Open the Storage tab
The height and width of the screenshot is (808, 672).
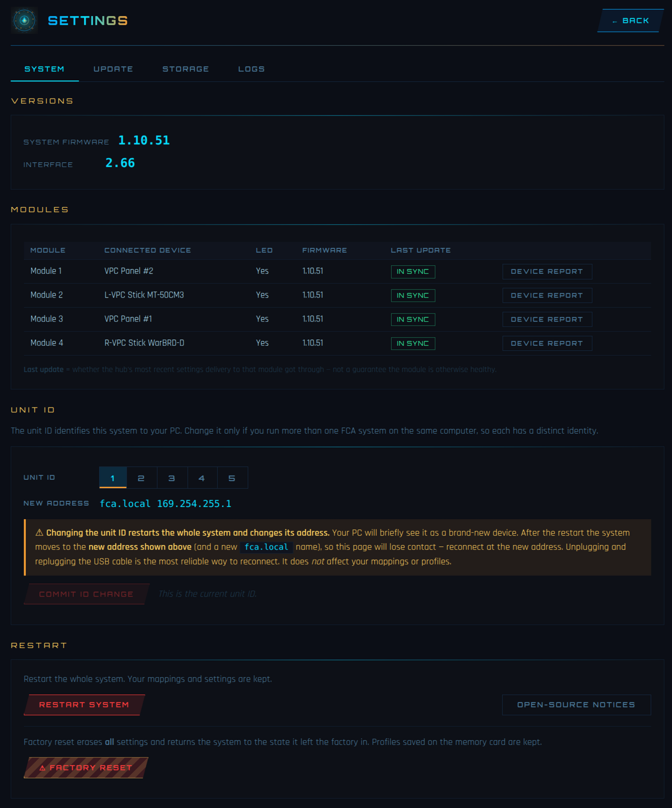click(x=186, y=69)
